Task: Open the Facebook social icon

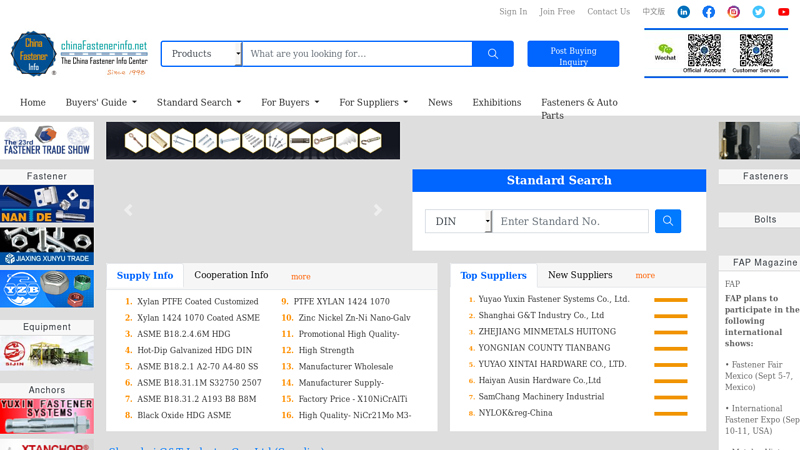Action: [x=708, y=12]
